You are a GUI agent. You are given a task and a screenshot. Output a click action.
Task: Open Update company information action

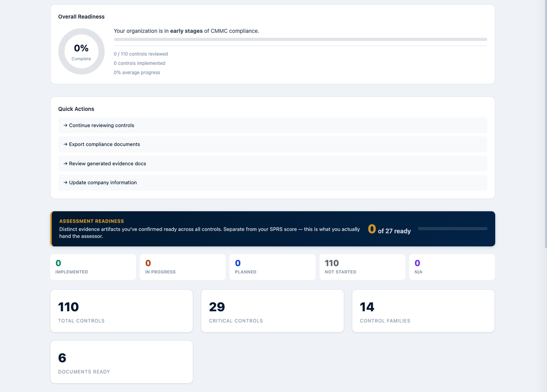(273, 182)
